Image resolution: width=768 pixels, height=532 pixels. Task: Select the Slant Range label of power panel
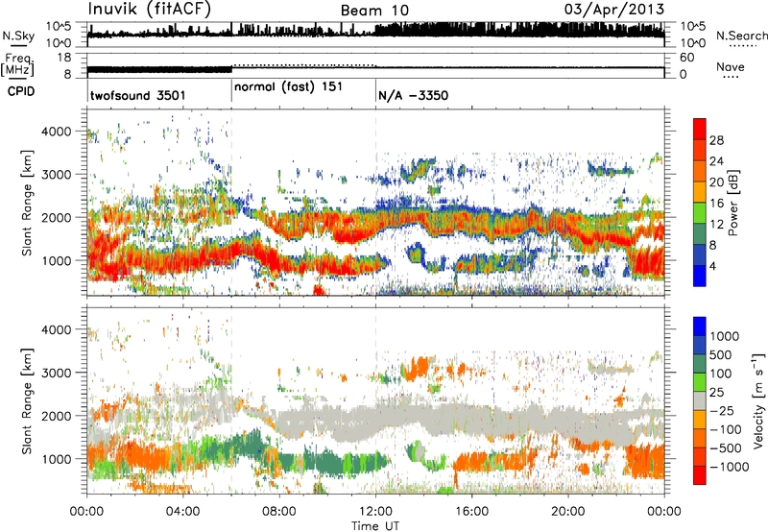(27, 203)
